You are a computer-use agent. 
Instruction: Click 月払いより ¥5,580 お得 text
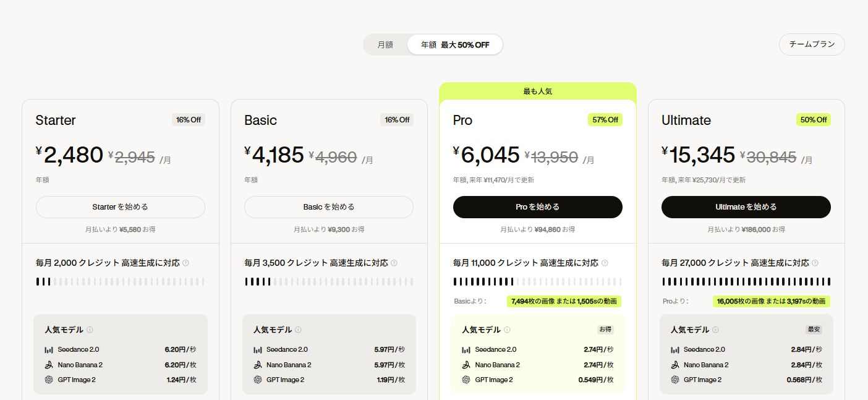pos(121,229)
